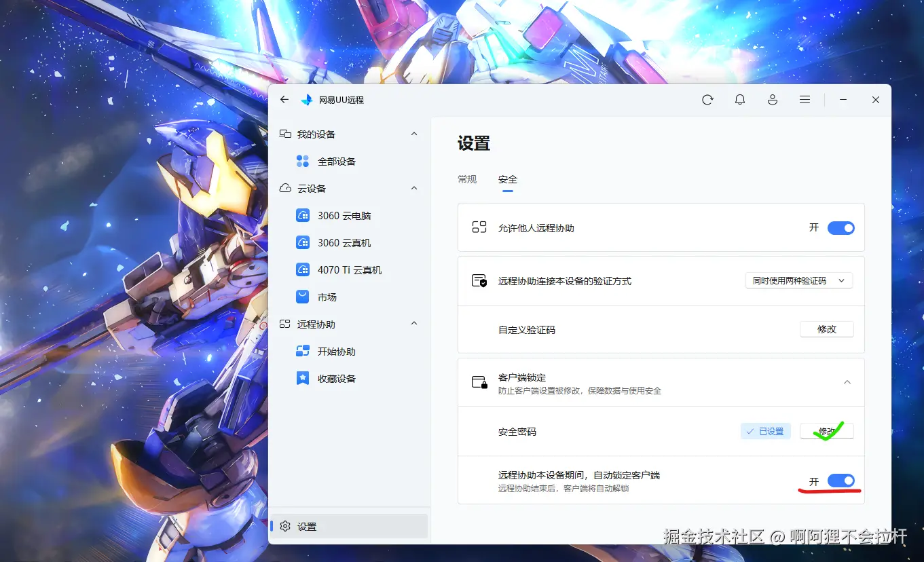Open the user account icon
Screen dimensions: 924x562
tap(773, 100)
